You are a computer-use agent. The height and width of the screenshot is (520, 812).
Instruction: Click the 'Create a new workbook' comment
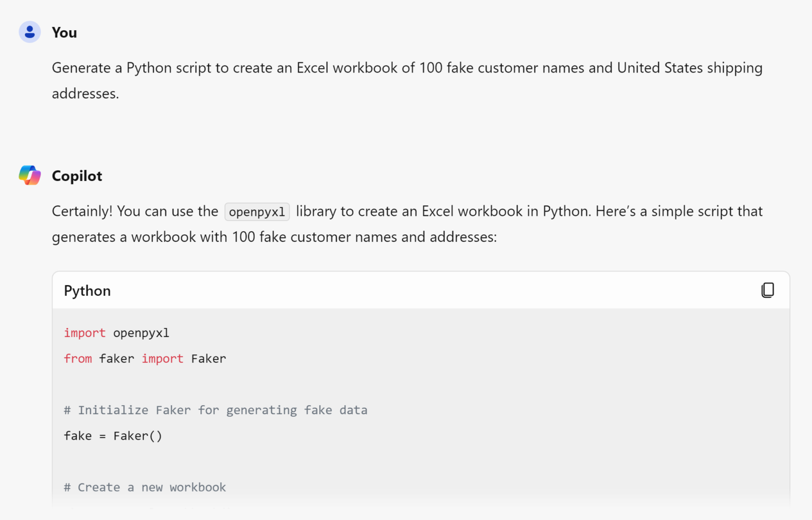click(145, 487)
